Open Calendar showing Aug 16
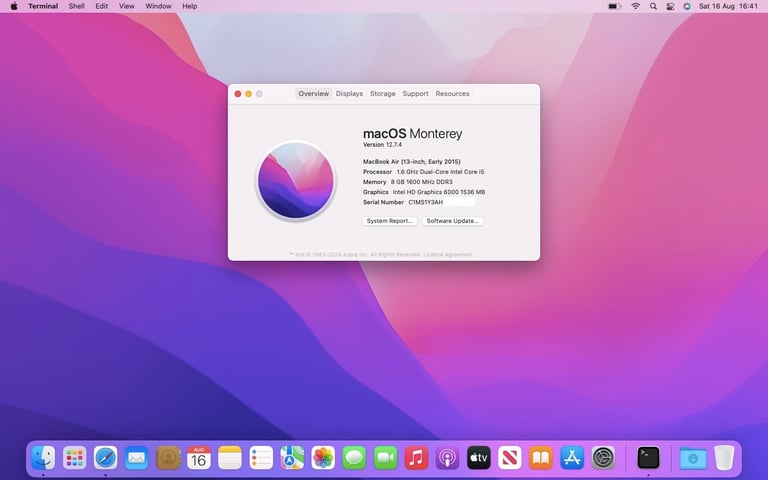768x480 pixels. pyautogui.click(x=199, y=458)
